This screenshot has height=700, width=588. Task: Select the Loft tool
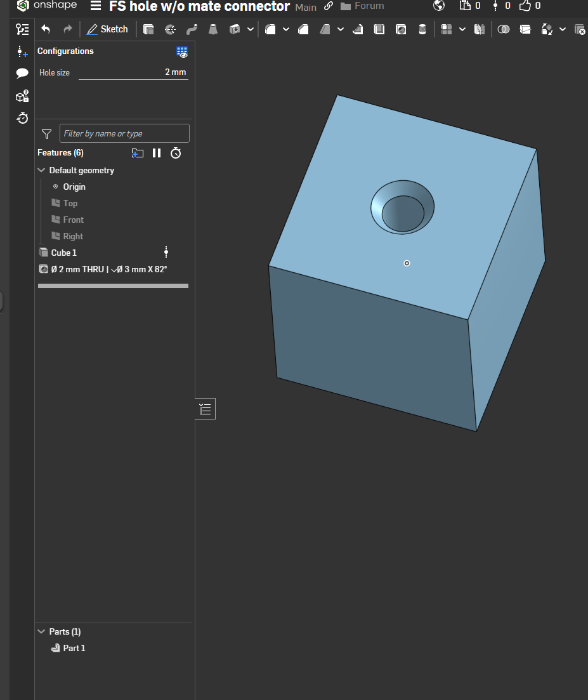[x=213, y=29]
